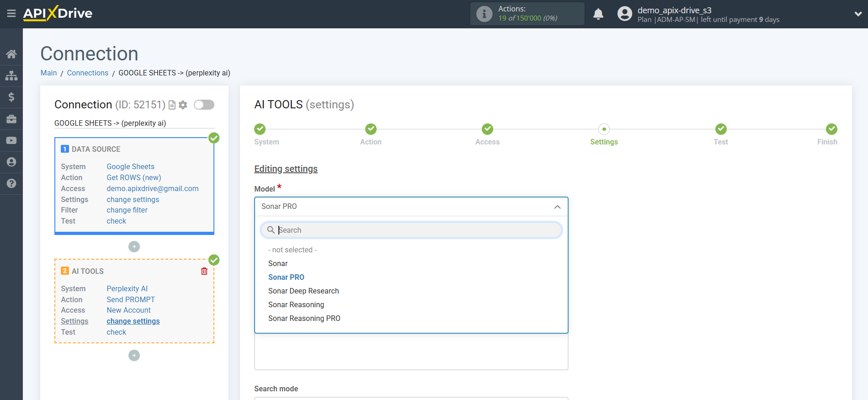
Task: Choose Sonar Reasoning PRO option
Action: click(x=304, y=318)
